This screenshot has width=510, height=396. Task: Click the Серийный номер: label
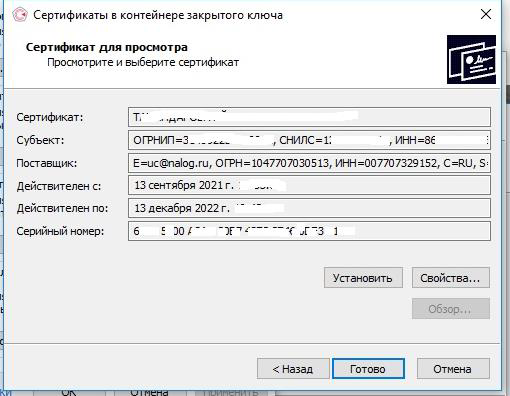coord(60,231)
